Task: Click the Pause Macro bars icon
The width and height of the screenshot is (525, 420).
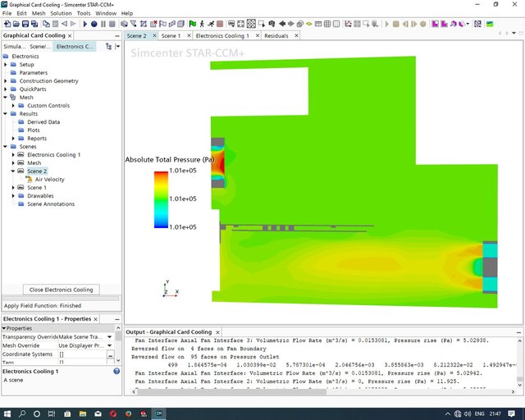Action: [103, 24]
